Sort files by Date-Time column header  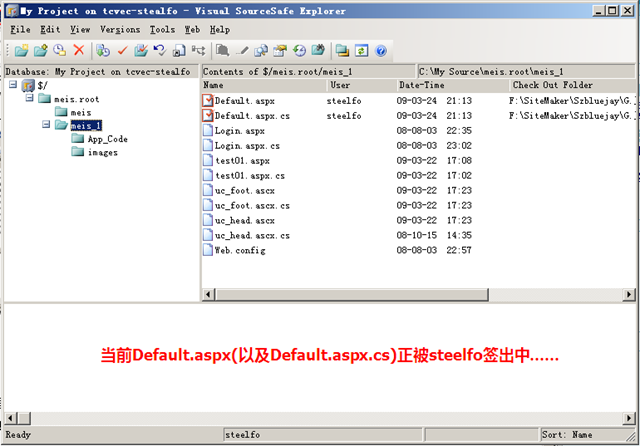pos(422,86)
